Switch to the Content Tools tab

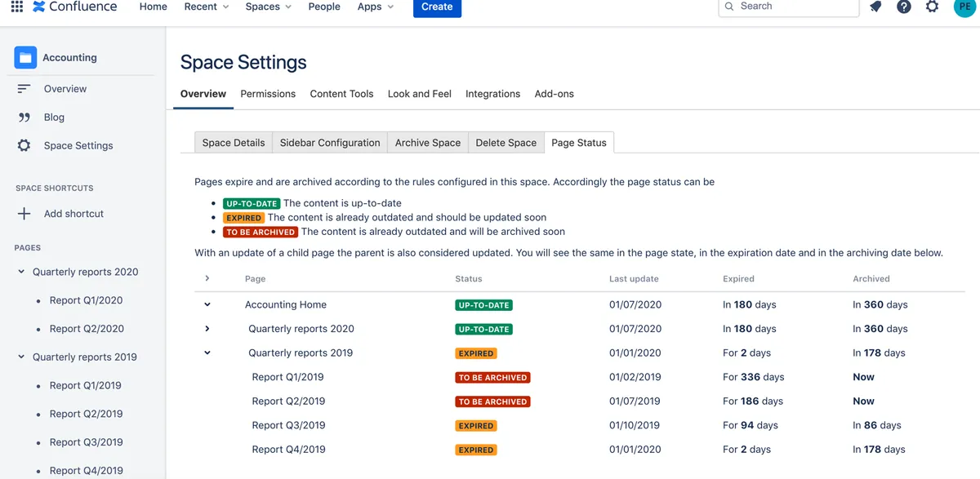[341, 94]
